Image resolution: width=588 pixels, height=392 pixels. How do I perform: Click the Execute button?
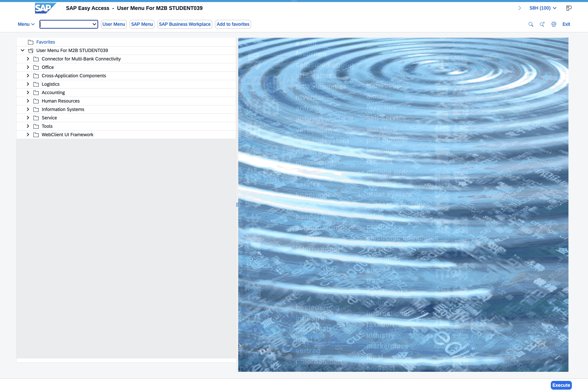(x=561, y=385)
